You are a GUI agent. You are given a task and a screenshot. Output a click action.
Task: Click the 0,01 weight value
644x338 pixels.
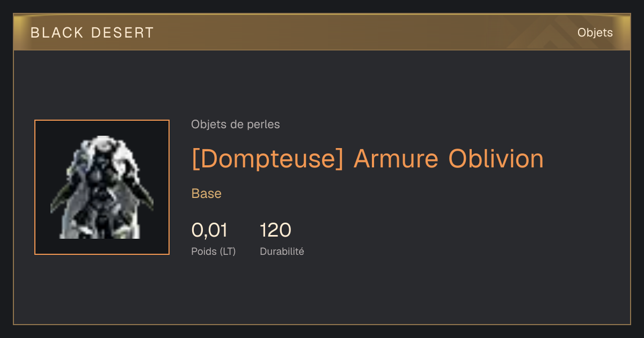tap(209, 230)
